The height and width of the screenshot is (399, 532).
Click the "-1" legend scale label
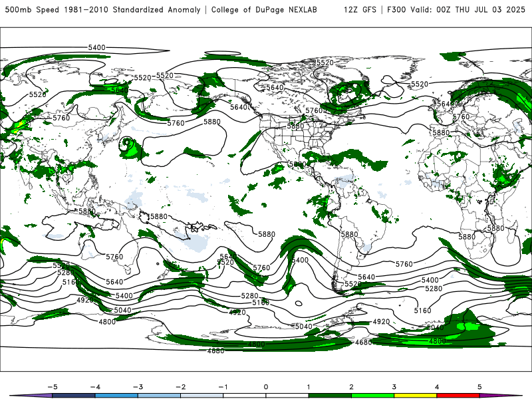coord(223,387)
